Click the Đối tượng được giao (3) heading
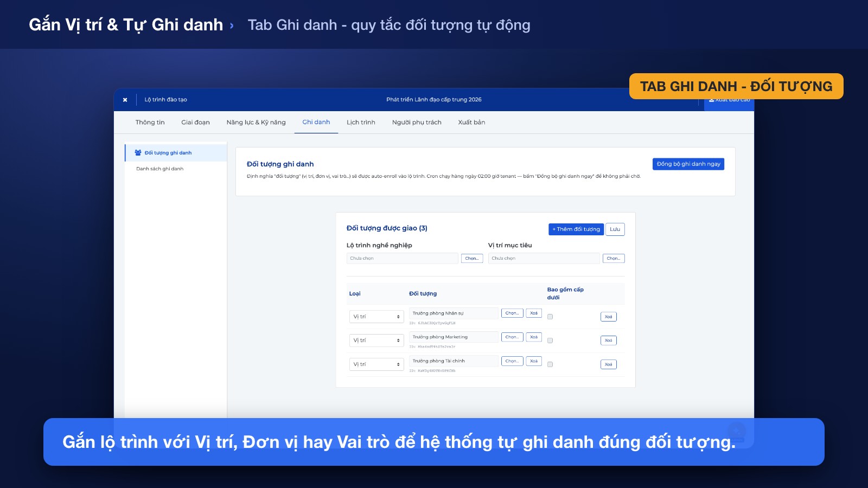The width and height of the screenshot is (868, 488). click(387, 228)
